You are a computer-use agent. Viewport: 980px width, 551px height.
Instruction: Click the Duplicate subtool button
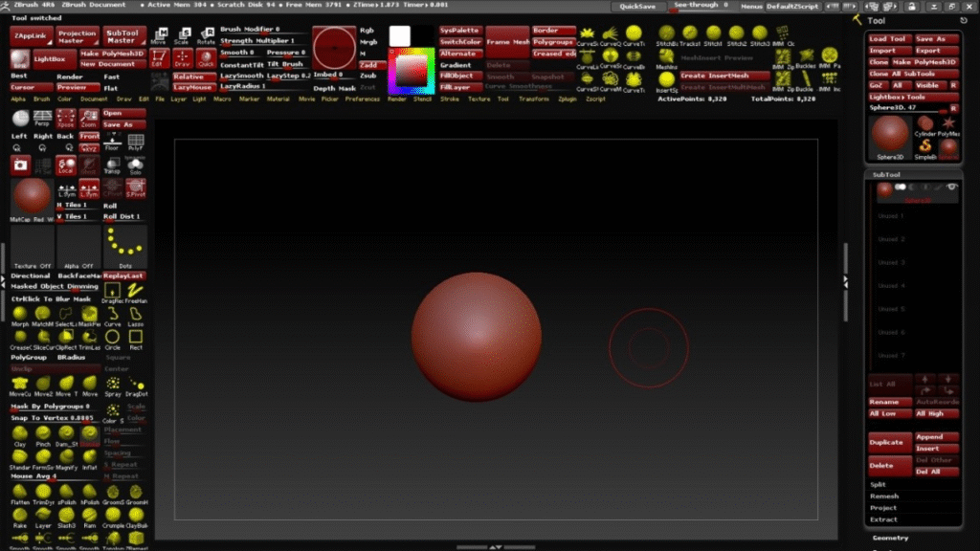886,442
